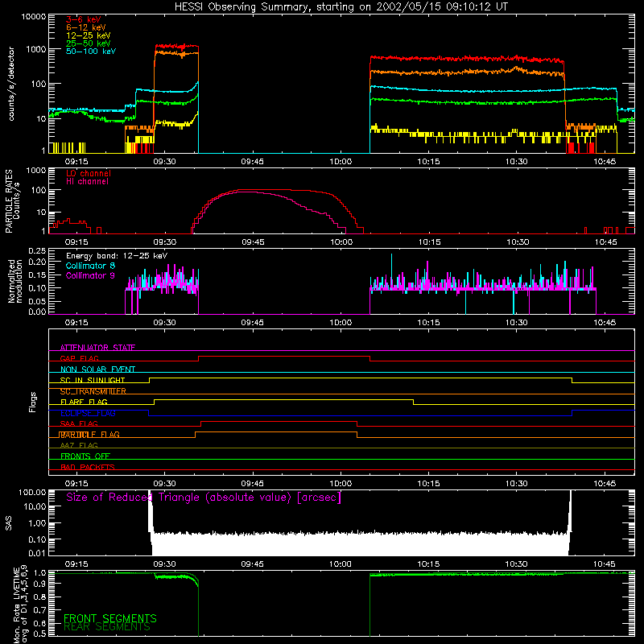Click '09:45' time tick under Flags panel

(253, 484)
